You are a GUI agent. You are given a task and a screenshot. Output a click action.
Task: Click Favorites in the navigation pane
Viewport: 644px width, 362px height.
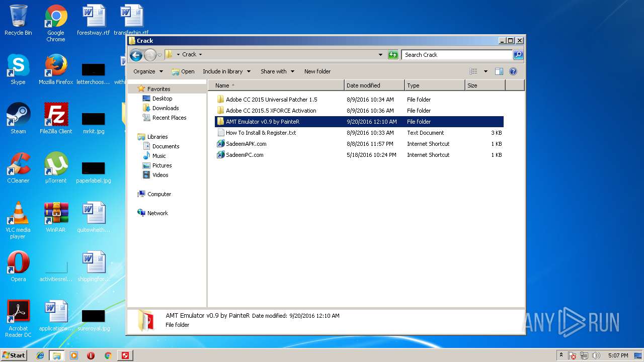pyautogui.click(x=158, y=89)
